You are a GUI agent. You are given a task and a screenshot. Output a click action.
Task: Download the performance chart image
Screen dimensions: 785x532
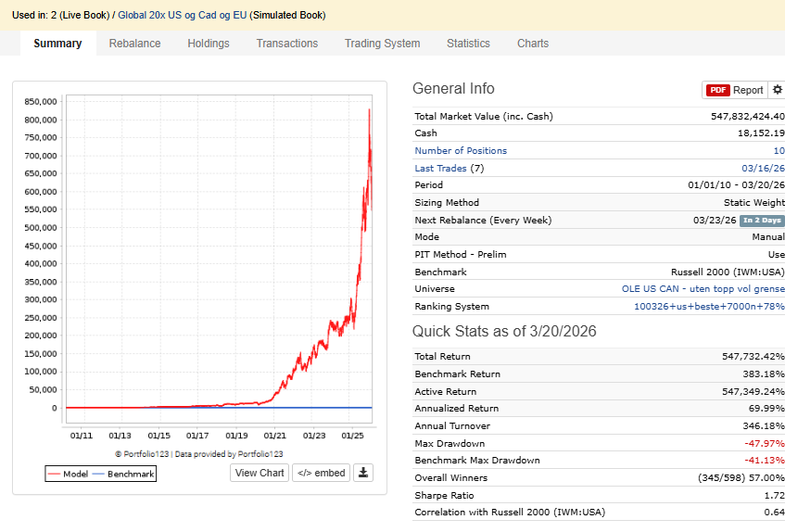click(x=363, y=473)
